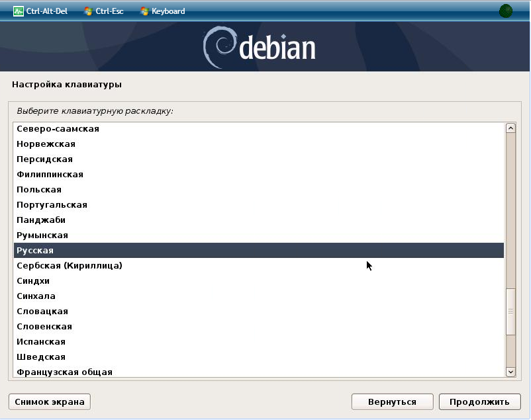Click the Снимок экрана button
This screenshot has height=420, width=531.
pos(50,401)
